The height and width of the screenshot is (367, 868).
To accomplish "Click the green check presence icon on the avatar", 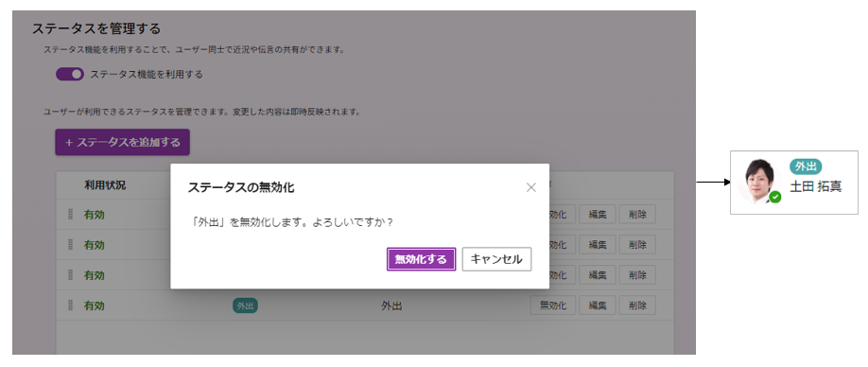I will coord(775,197).
